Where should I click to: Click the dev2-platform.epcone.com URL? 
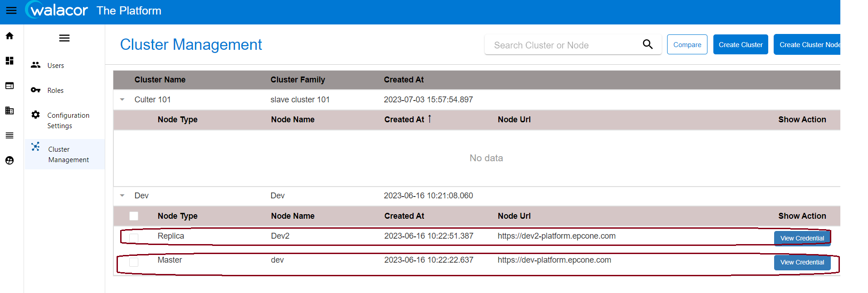pos(557,236)
